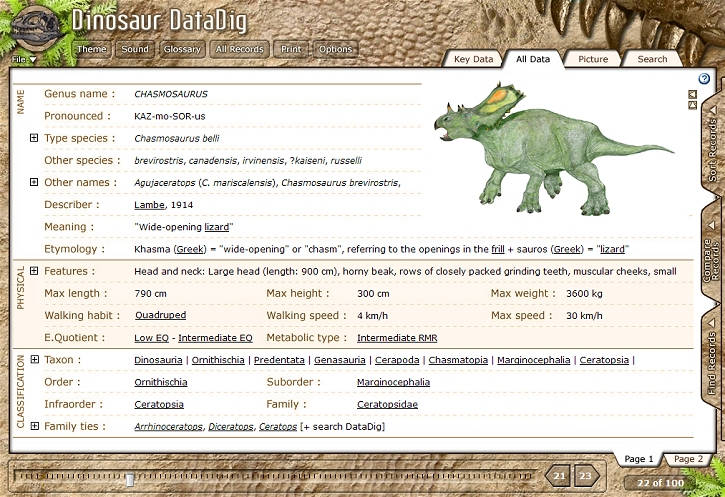
Task: Go to Page 1 tab
Action: pyautogui.click(x=639, y=459)
